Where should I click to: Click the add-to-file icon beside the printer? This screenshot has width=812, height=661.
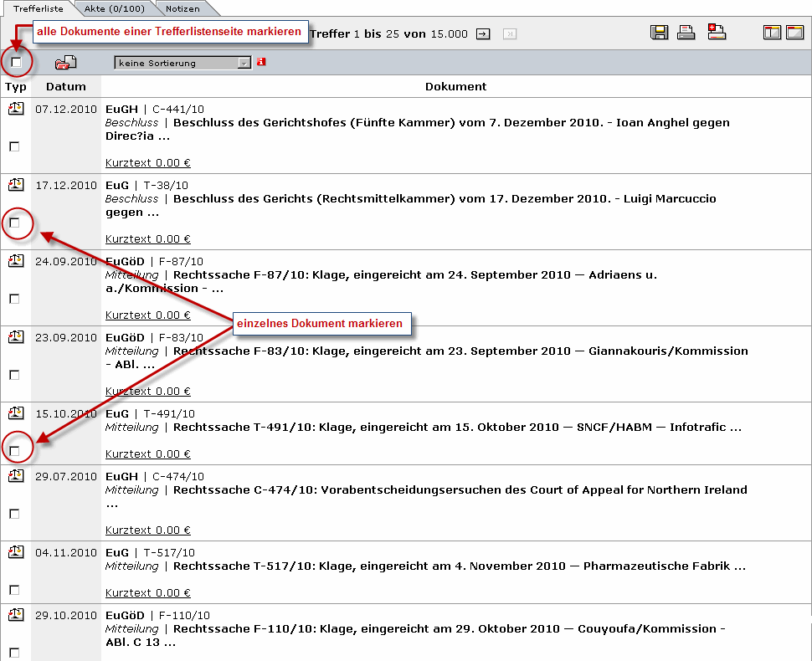click(717, 33)
